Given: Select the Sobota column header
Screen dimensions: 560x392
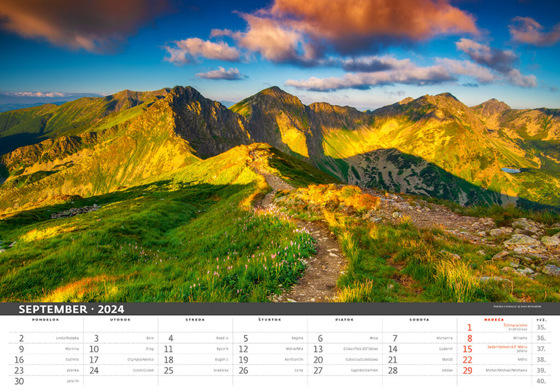Looking at the screenshot, I should [419, 319].
